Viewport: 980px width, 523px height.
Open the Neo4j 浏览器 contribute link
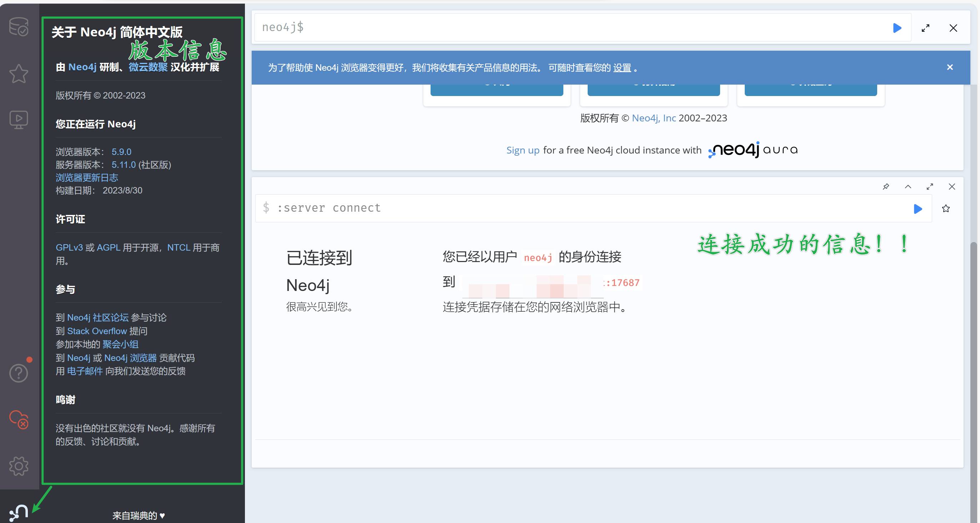pos(130,358)
